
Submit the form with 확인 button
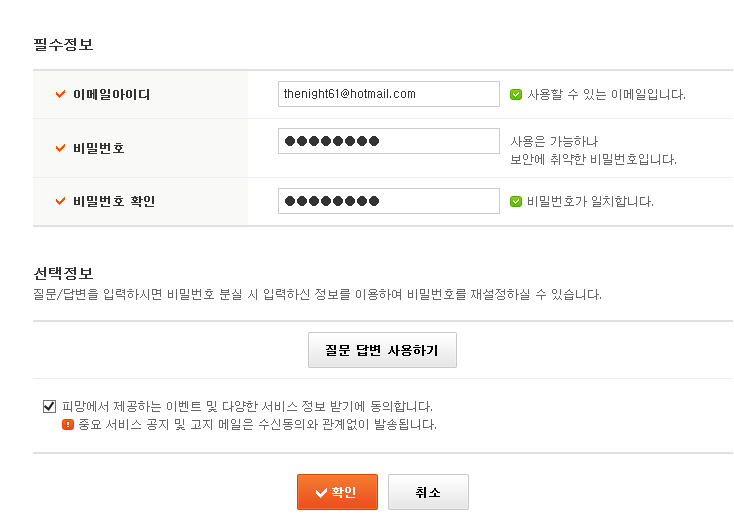point(337,492)
